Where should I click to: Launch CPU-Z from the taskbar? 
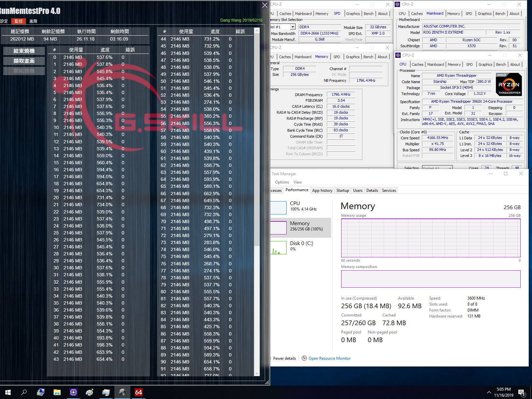[x=73, y=392]
